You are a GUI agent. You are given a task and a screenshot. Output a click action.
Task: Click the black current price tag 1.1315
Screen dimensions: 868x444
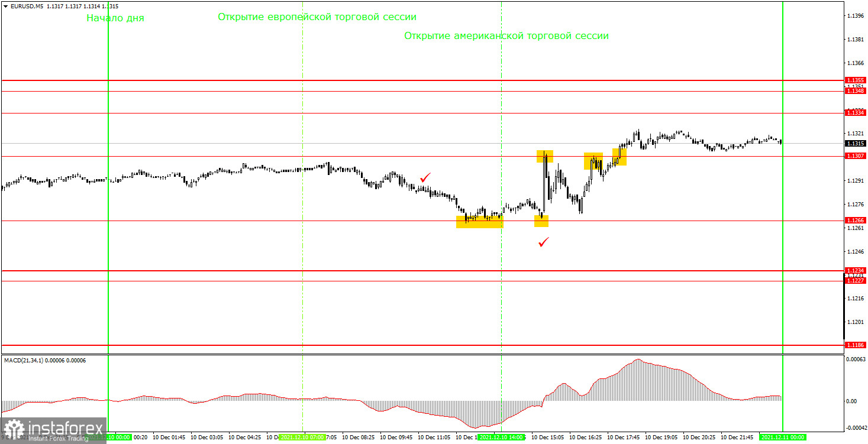click(856, 143)
